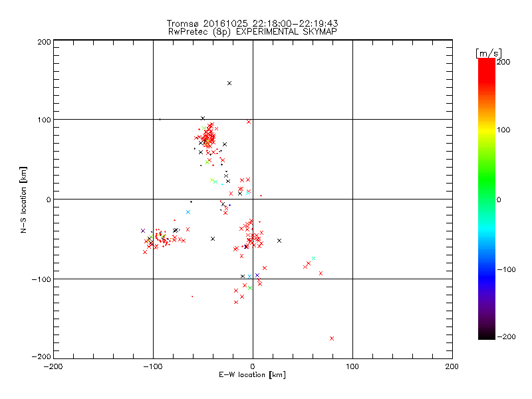The height and width of the screenshot is (399, 532).
Task: Click the teal cross marker near E-W 60 km
Action: pos(313,259)
